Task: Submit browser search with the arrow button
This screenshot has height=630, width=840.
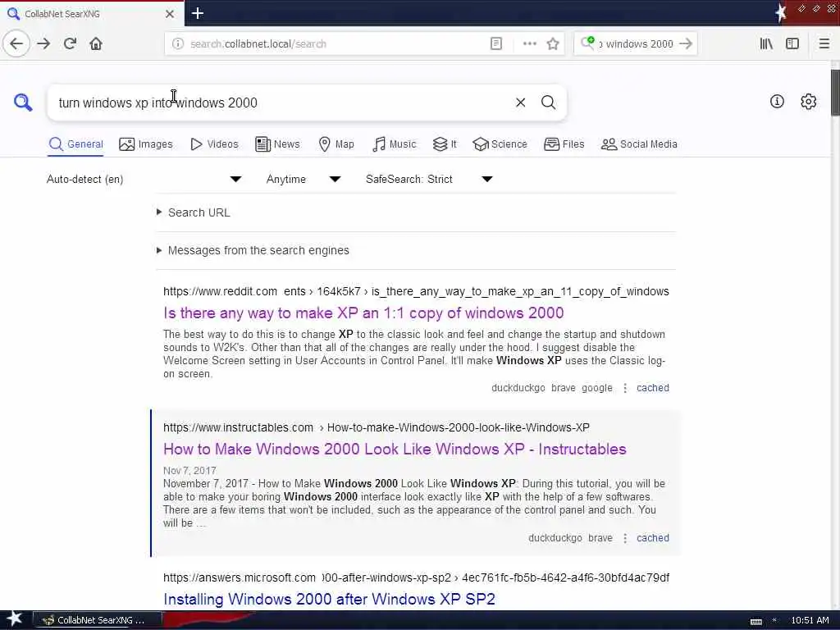Action: coord(685,43)
